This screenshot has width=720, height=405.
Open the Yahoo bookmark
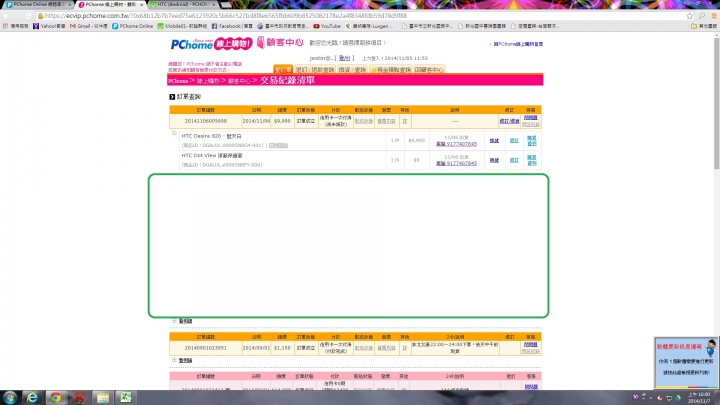click(x=49, y=26)
